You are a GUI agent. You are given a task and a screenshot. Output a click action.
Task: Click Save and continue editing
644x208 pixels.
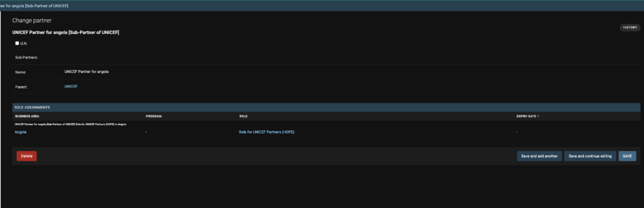(x=590, y=156)
